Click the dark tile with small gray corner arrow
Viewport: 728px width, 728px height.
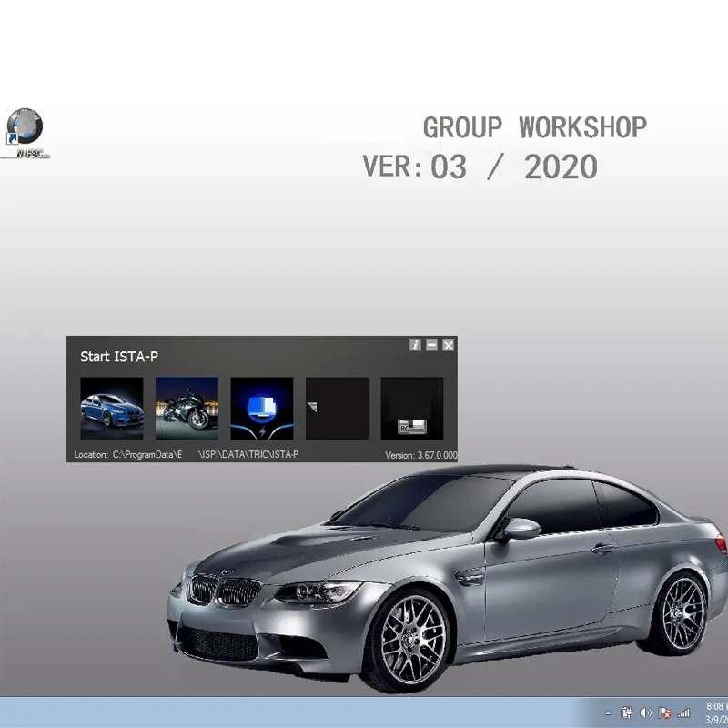click(337, 408)
